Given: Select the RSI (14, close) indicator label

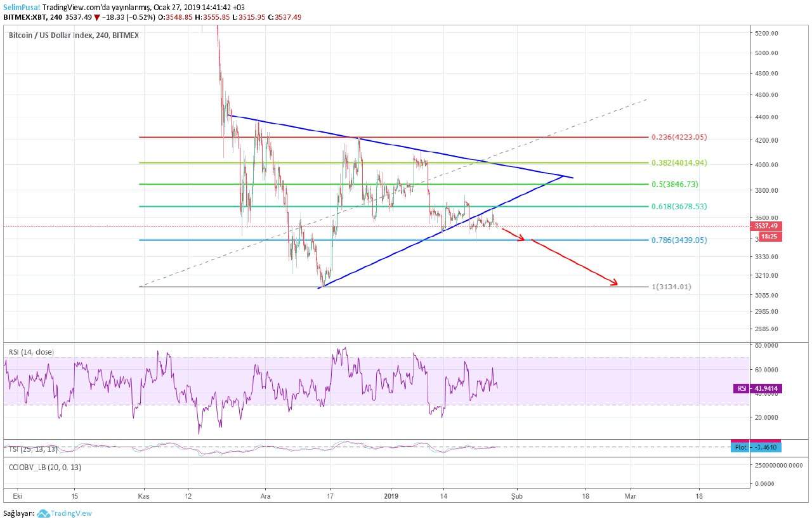Looking at the screenshot, I should (x=30, y=352).
